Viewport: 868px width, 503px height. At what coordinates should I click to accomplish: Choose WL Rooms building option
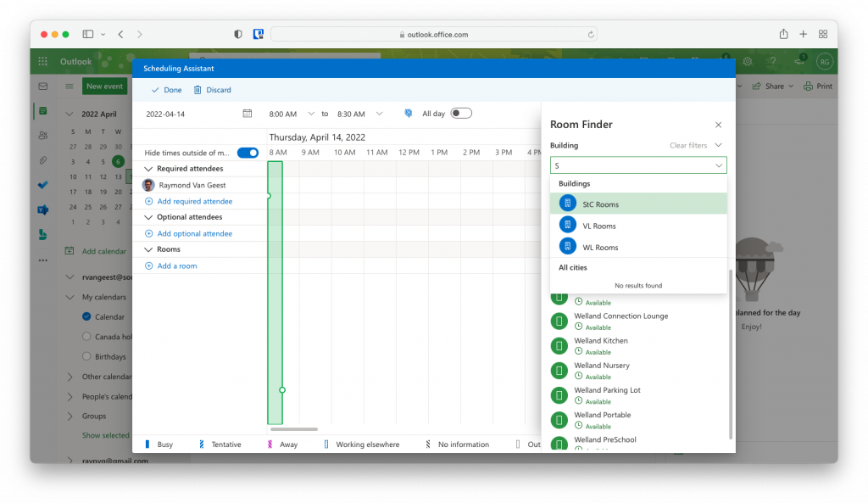pos(600,248)
